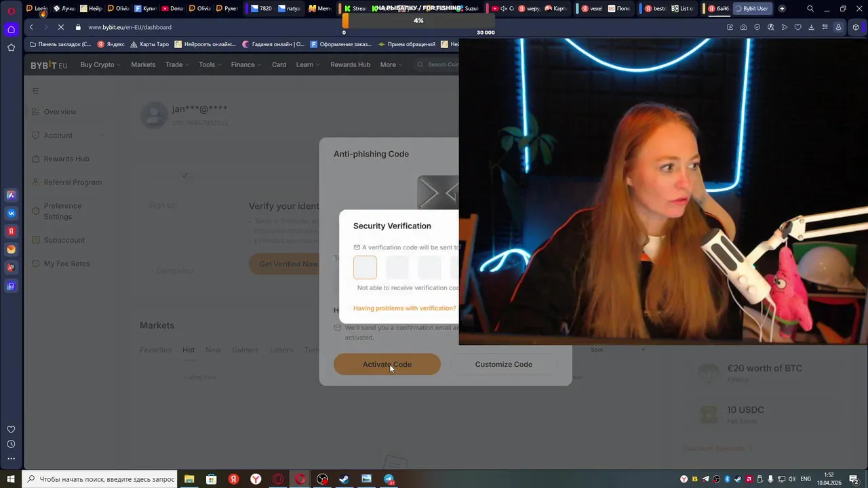Screen dimensions: 868x488
Task: Click the Bybit EU logo
Action: pos(49,65)
